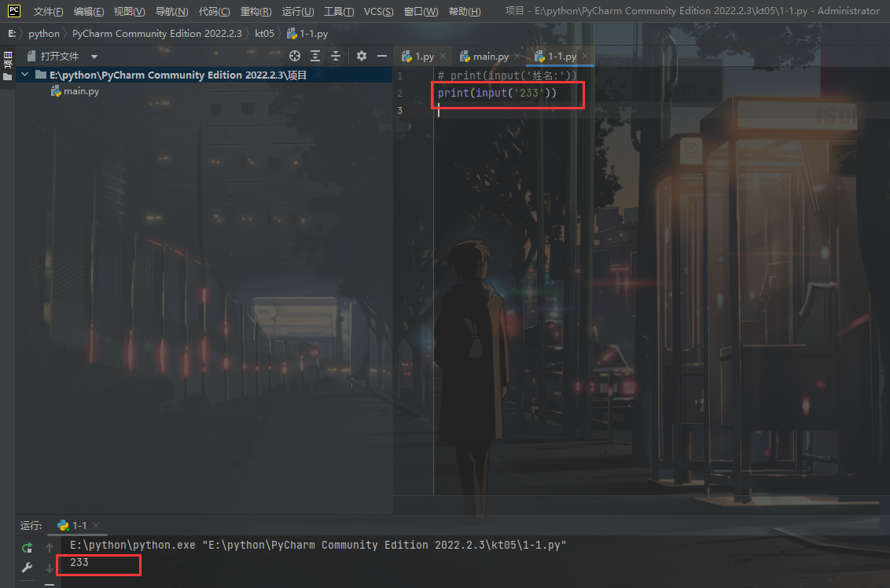Hide the project panel with minus icon
Screen dimensions: 890x588
click(382, 56)
